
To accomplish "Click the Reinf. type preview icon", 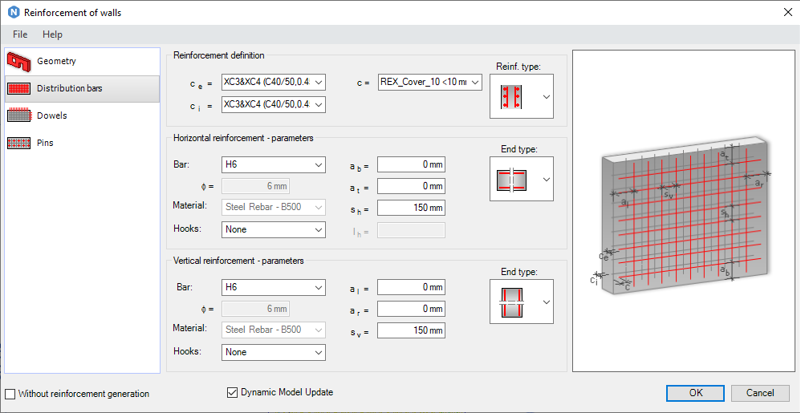I will (512, 96).
